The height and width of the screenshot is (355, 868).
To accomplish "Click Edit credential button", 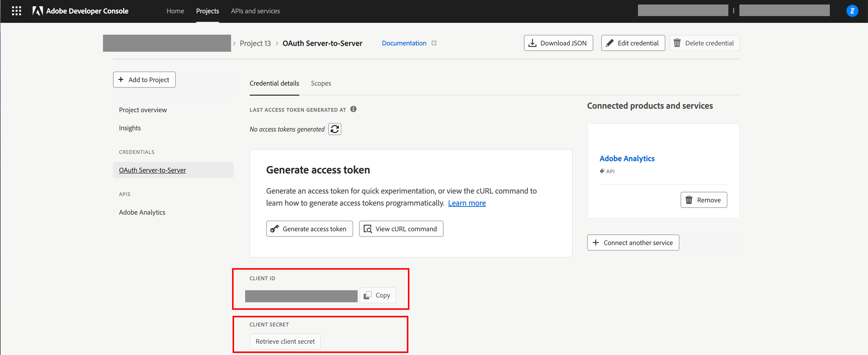I will 633,43.
